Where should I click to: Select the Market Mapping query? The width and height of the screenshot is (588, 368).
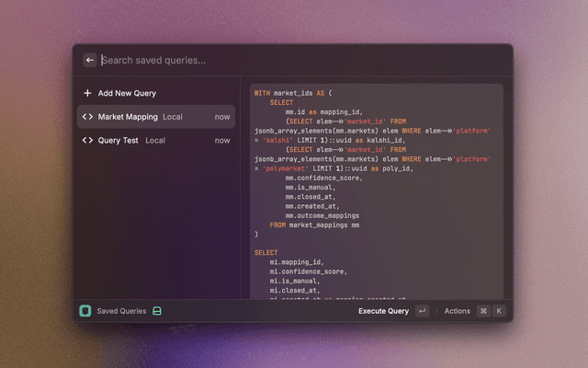click(x=128, y=117)
